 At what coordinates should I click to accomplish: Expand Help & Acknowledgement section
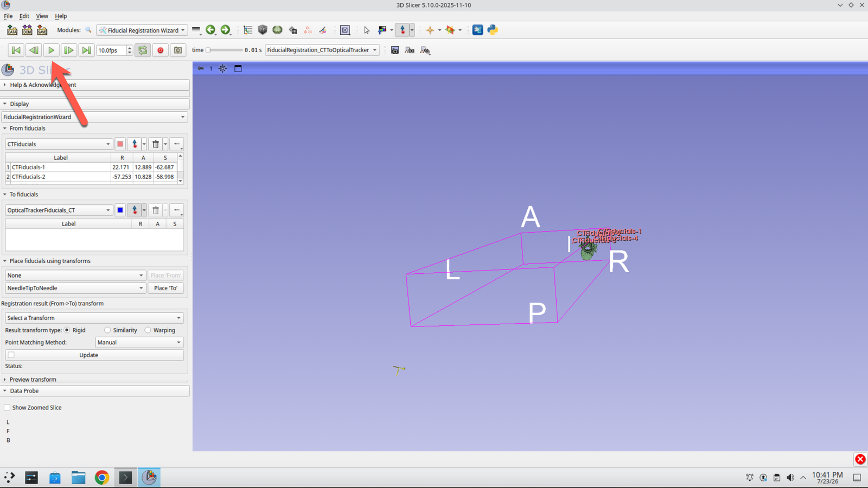tap(95, 85)
